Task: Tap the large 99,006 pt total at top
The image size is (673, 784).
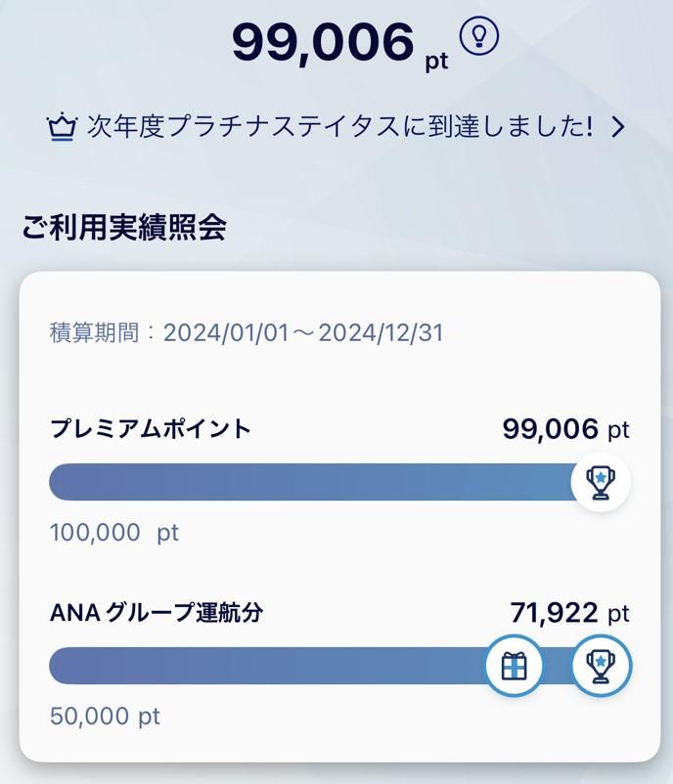Action: click(323, 43)
